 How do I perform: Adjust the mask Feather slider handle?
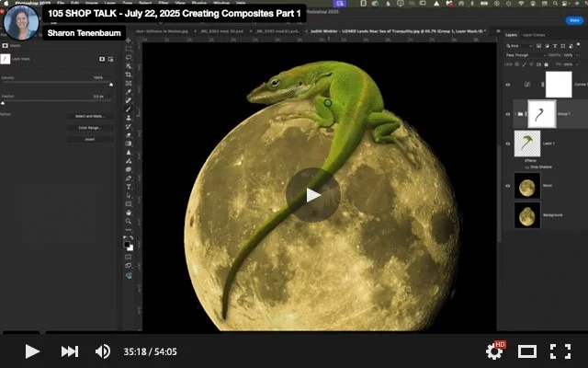pos(3,103)
